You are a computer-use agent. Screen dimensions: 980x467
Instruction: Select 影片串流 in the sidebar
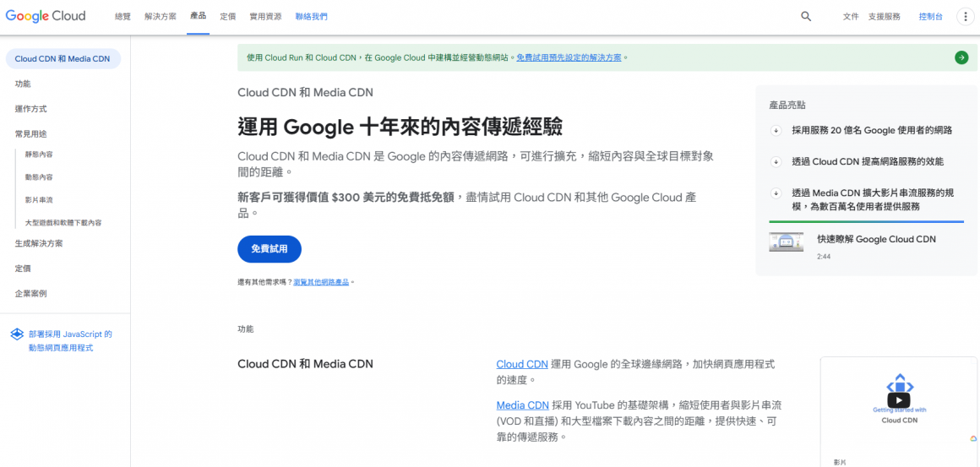click(x=39, y=200)
